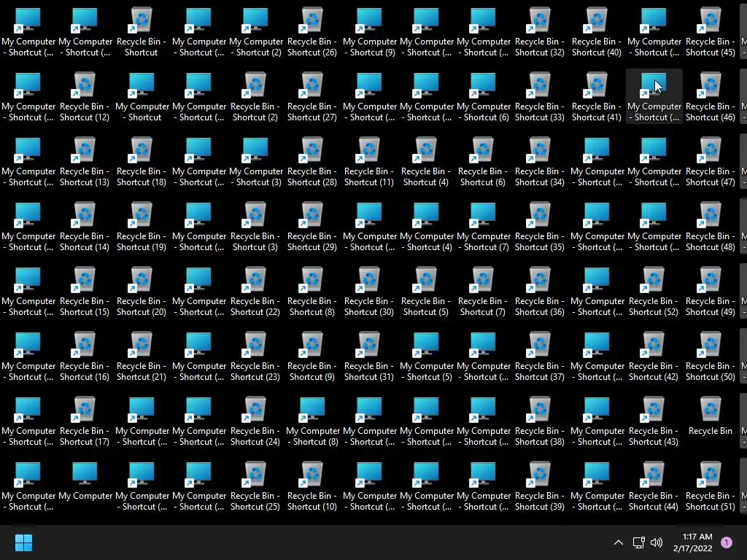Open network status tray icon
The width and height of the screenshot is (747, 560).
tap(638, 542)
